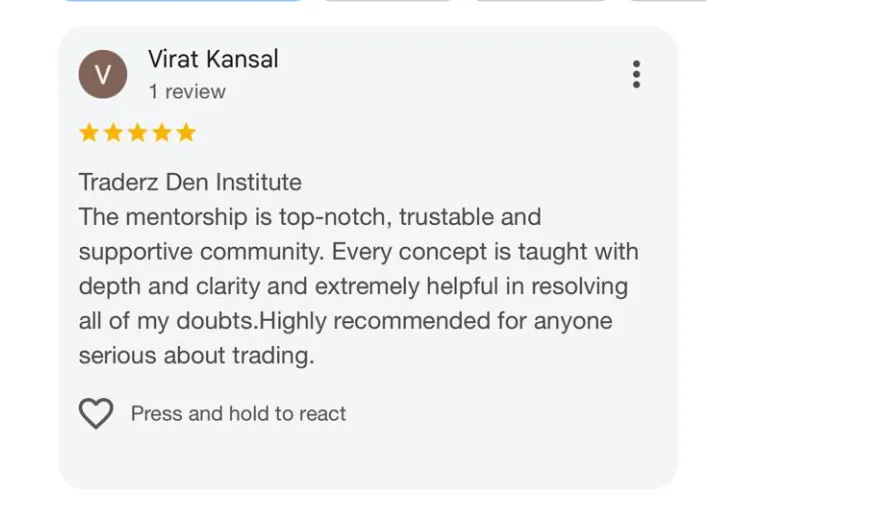Select the 'Traderz Den Institute' heading line
This screenshot has width=870, height=518.
click(x=190, y=182)
